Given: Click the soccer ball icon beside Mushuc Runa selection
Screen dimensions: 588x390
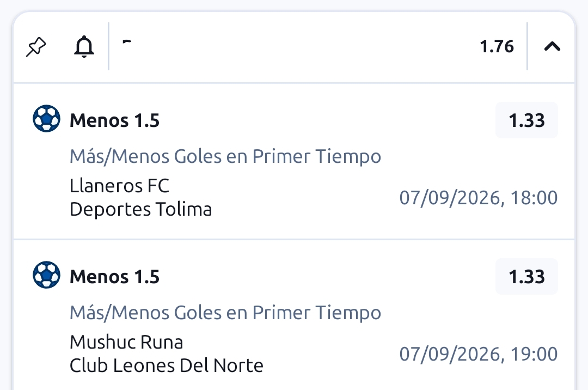Looking at the screenshot, I should tap(46, 275).
